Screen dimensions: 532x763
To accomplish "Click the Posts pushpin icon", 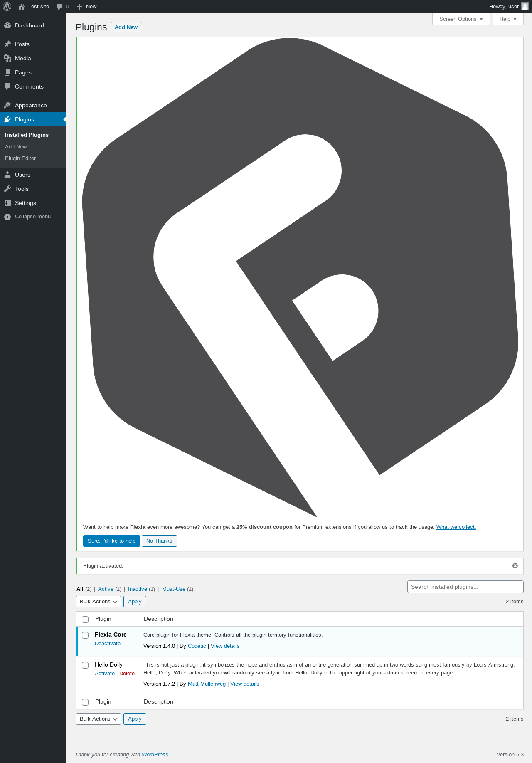I will (7, 44).
